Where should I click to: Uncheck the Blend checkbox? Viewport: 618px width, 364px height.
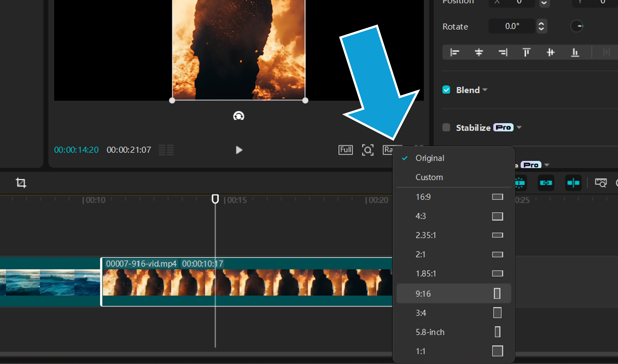tap(446, 90)
